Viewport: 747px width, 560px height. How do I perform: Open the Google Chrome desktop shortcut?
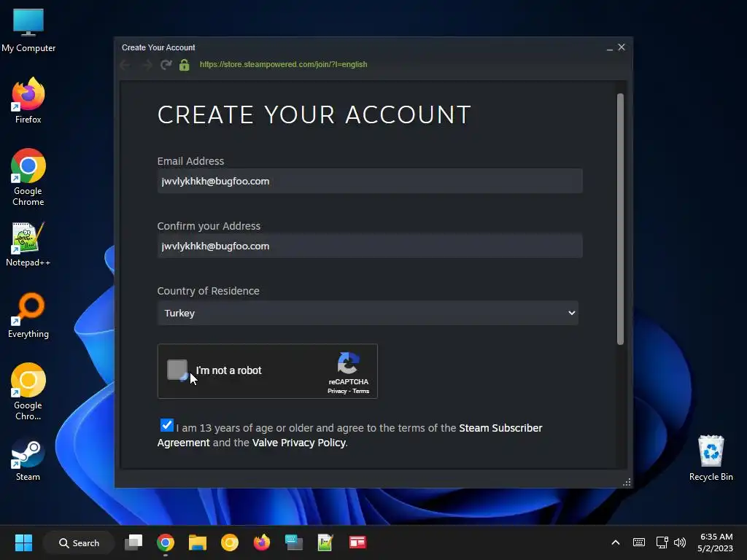click(x=28, y=177)
